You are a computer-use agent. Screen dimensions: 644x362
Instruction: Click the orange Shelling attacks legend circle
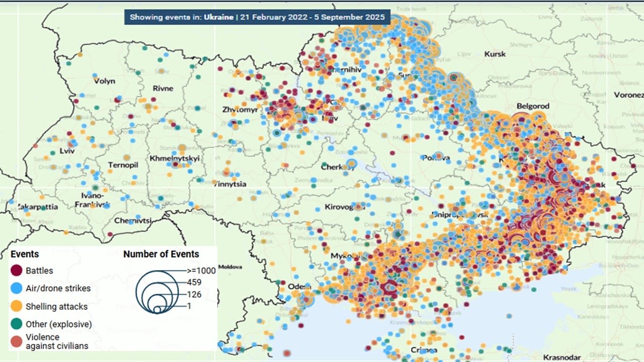pos(17,306)
